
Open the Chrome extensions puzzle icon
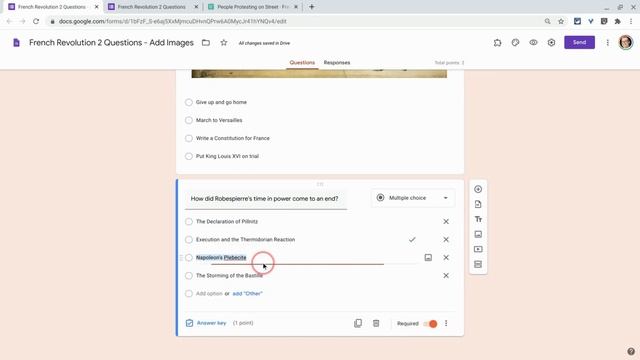617,21
